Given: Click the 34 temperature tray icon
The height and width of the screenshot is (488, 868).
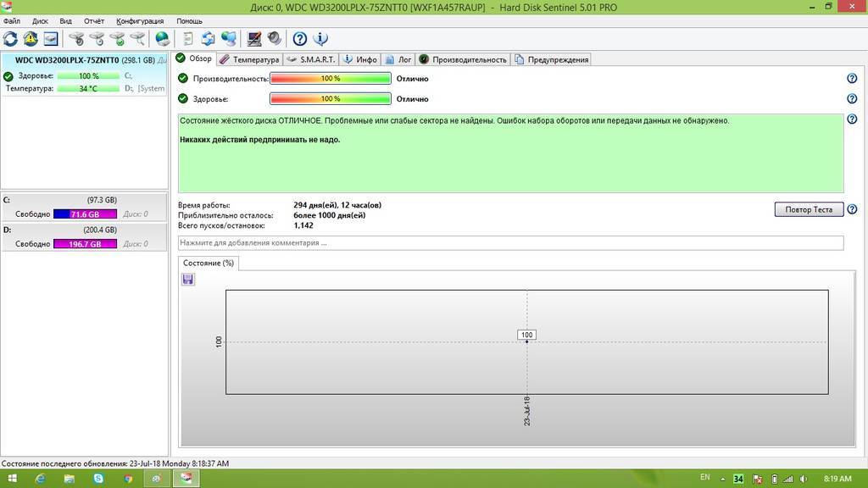Looking at the screenshot, I should tap(738, 480).
